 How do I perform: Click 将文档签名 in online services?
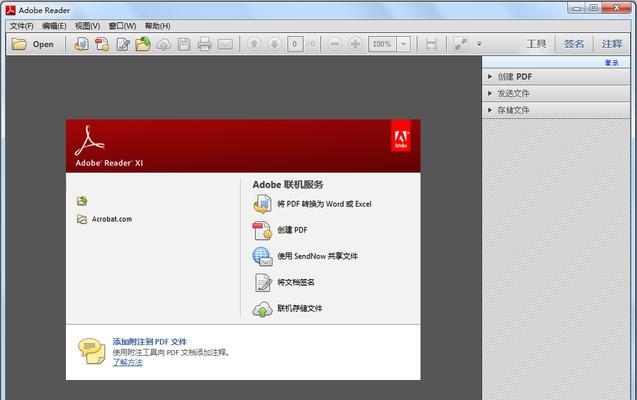click(x=296, y=282)
